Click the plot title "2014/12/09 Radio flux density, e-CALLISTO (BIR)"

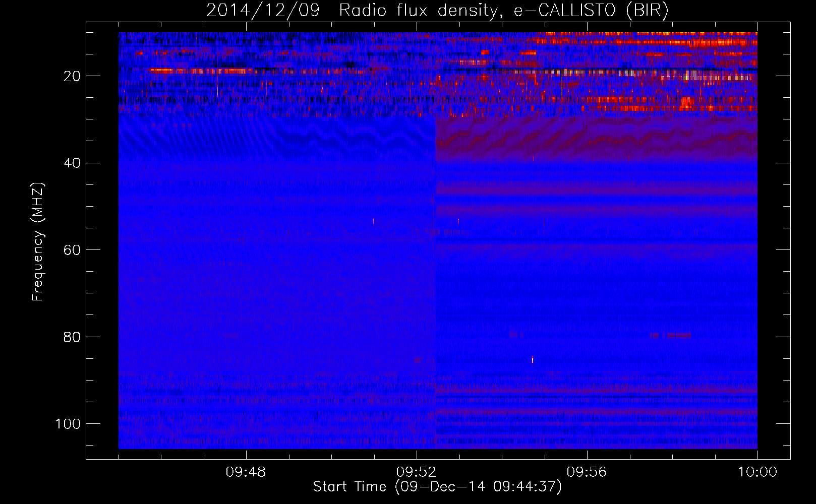click(x=437, y=11)
